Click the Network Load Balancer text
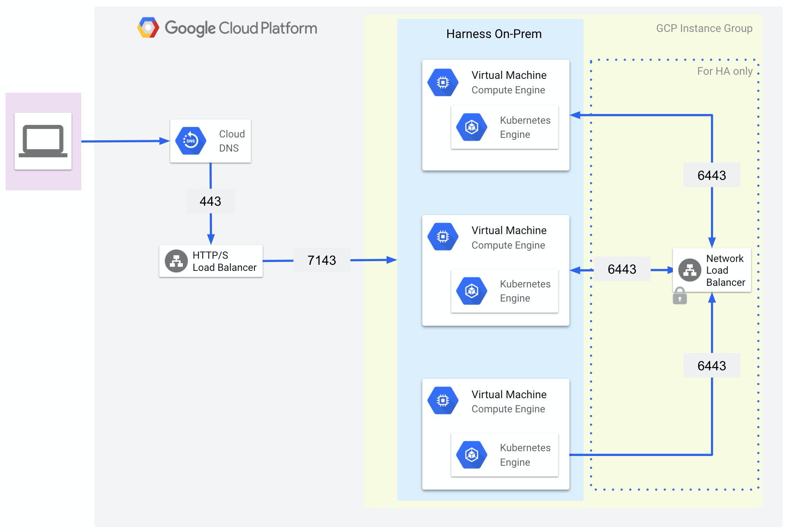 tap(726, 270)
